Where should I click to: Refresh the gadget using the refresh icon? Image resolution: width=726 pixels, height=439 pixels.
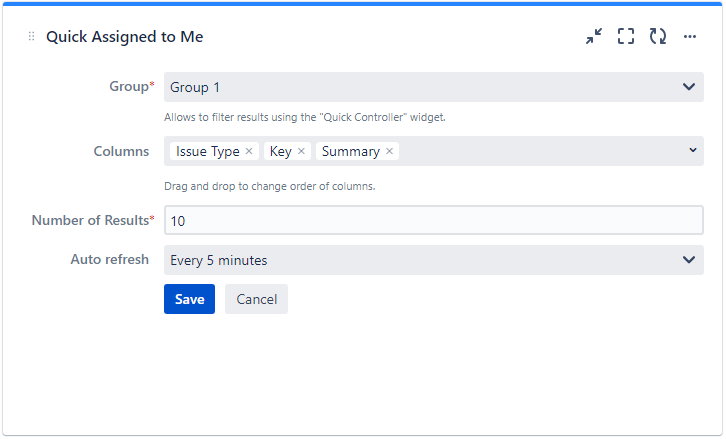point(657,36)
